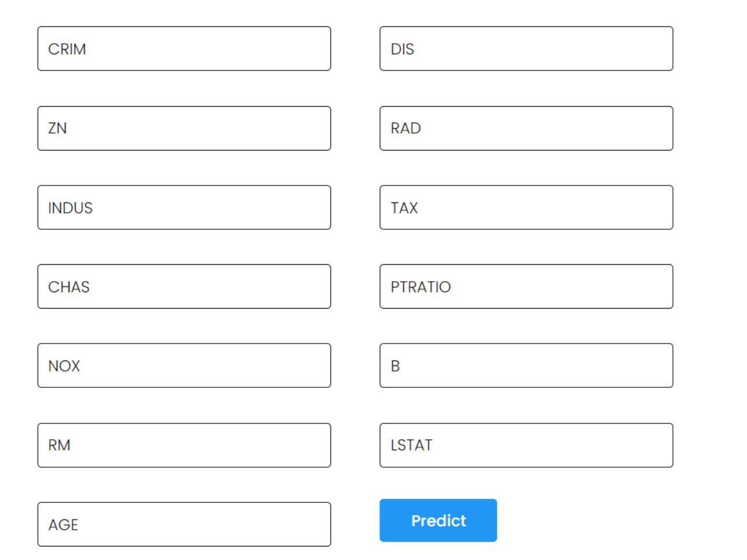Click the CRIM input field

[184, 48]
